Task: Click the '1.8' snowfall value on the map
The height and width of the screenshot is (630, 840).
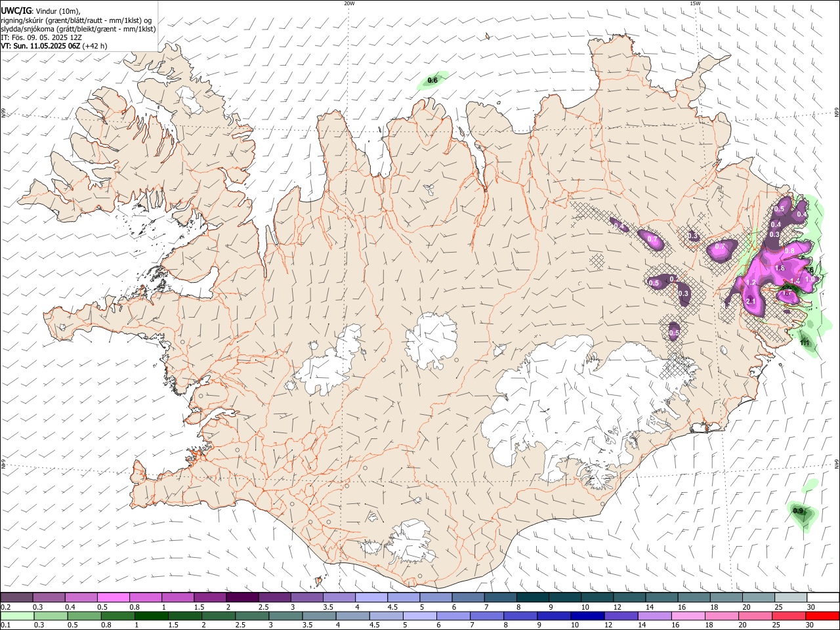Action: (x=780, y=268)
